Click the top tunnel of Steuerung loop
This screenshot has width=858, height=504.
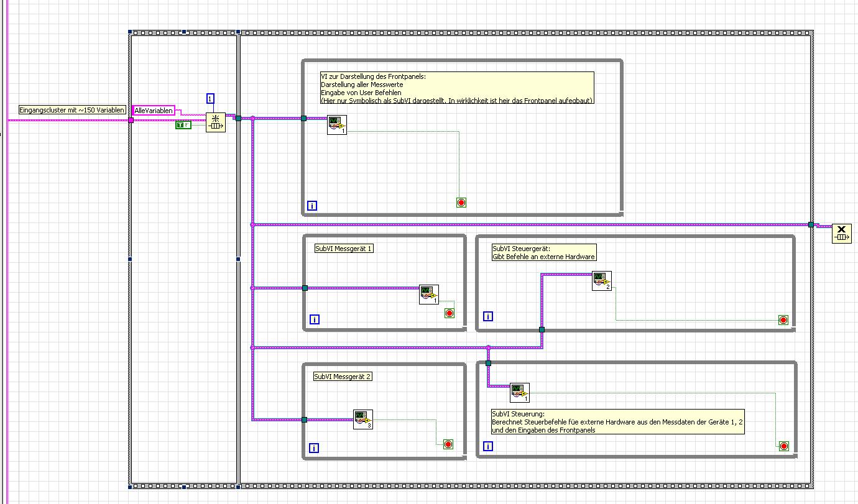488,363
